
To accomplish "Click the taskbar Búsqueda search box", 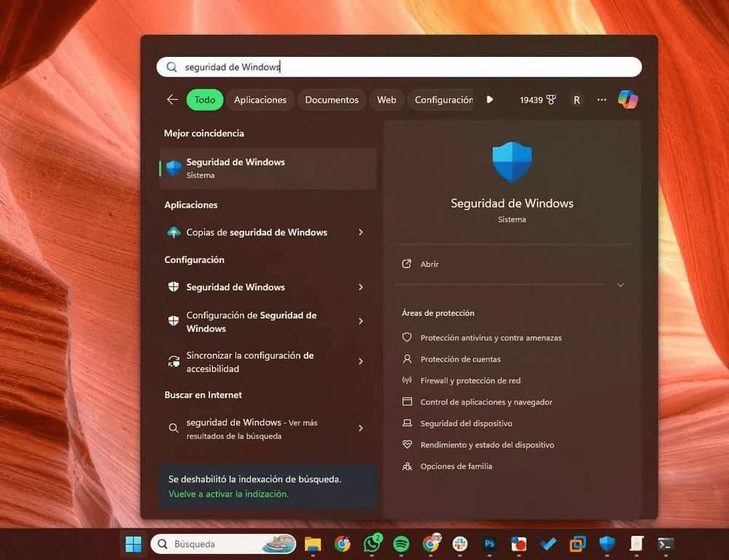I will click(x=224, y=544).
